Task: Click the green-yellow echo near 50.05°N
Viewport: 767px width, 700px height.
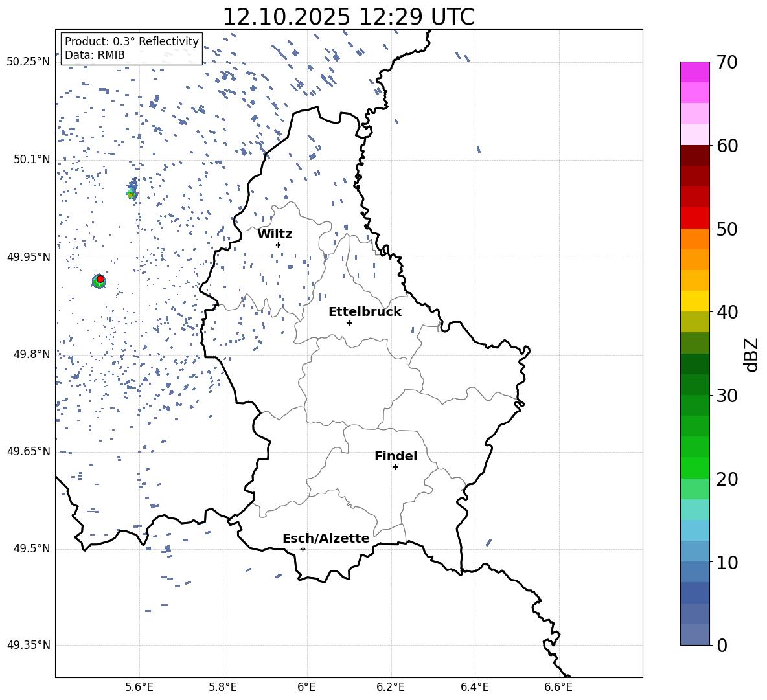Action: pos(131,194)
